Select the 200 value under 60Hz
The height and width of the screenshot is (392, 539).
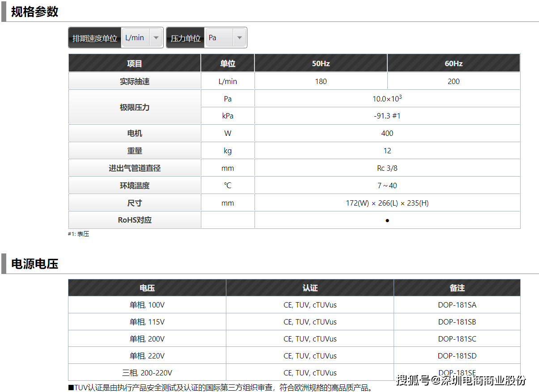(454, 81)
